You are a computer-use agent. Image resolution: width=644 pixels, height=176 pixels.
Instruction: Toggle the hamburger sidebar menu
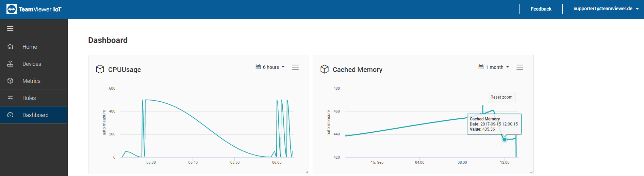point(10,29)
